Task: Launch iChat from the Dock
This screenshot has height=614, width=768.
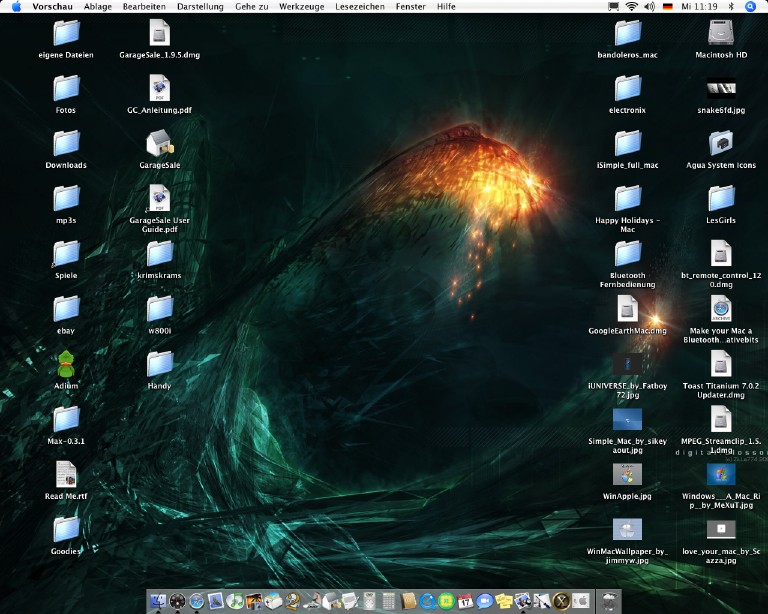Action: point(484,601)
